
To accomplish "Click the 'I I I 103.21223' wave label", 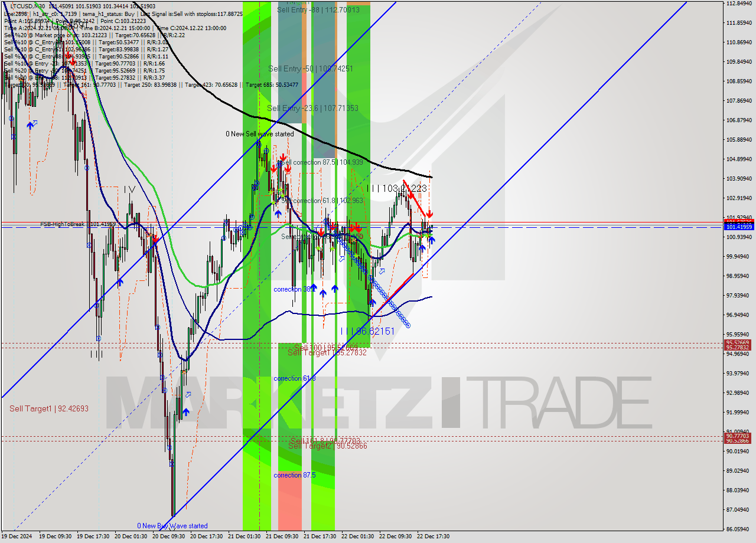I will [x=396, y=188].
